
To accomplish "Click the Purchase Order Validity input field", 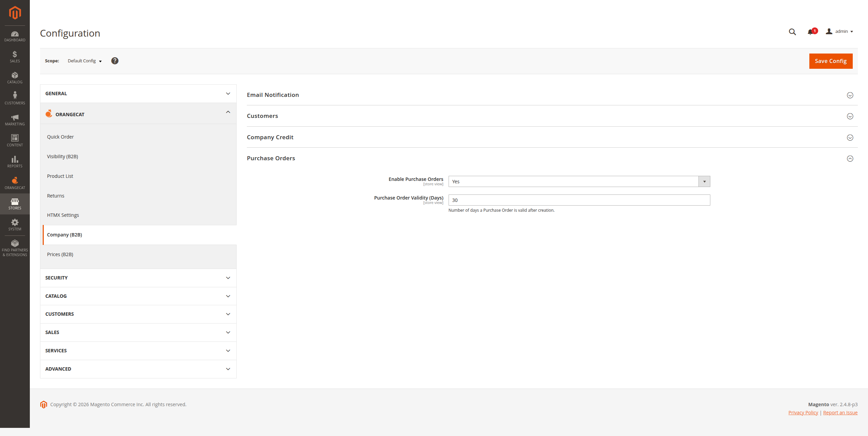I will tap(578, 200).
